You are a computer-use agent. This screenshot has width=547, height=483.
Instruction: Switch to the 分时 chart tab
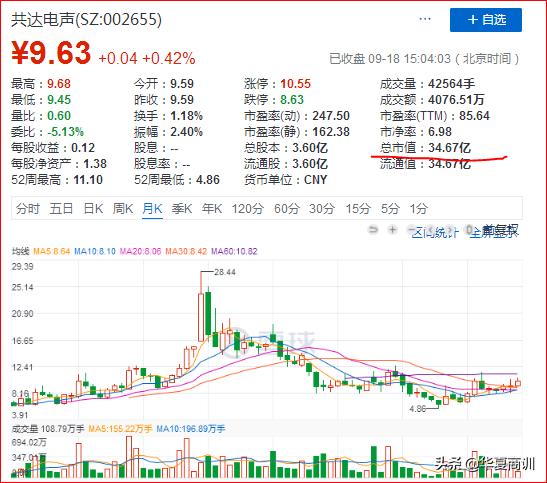(28, 209)
